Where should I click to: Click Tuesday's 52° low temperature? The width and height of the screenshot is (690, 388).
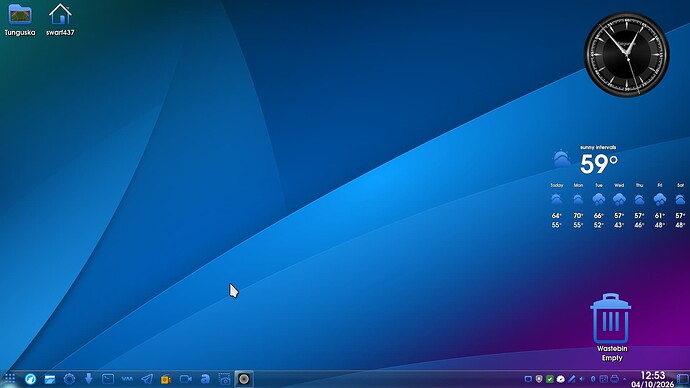(x=598, y=225)
